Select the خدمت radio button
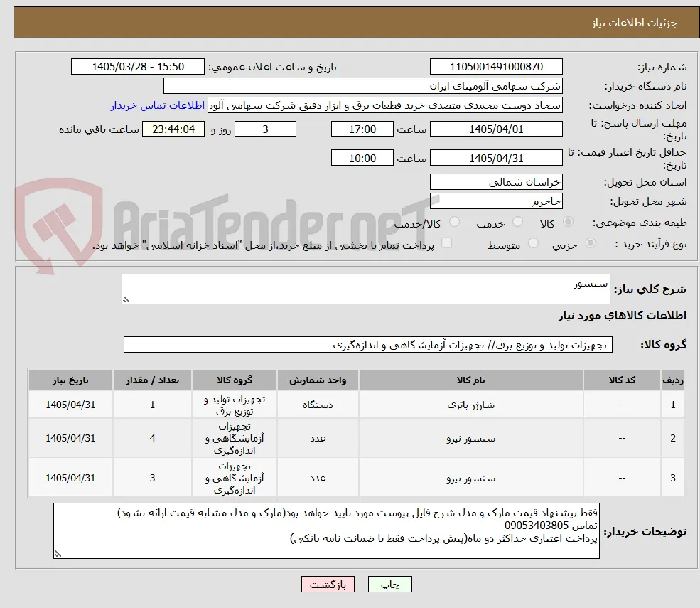 pos(517,222)
